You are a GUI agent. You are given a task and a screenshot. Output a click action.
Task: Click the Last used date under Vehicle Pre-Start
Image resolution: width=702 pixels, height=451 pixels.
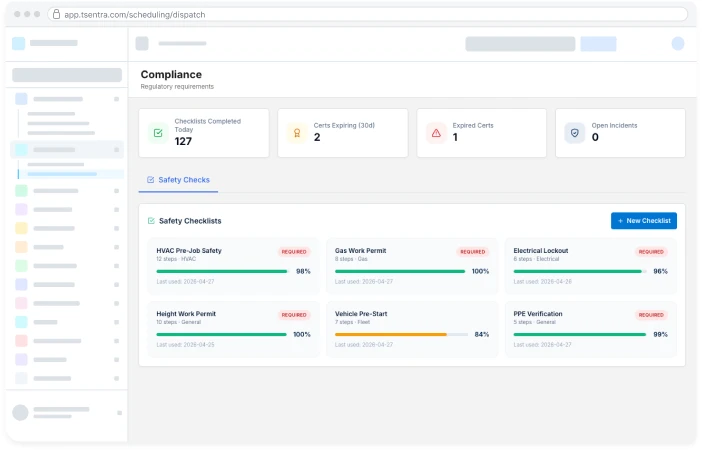click(x=364, y=345)
